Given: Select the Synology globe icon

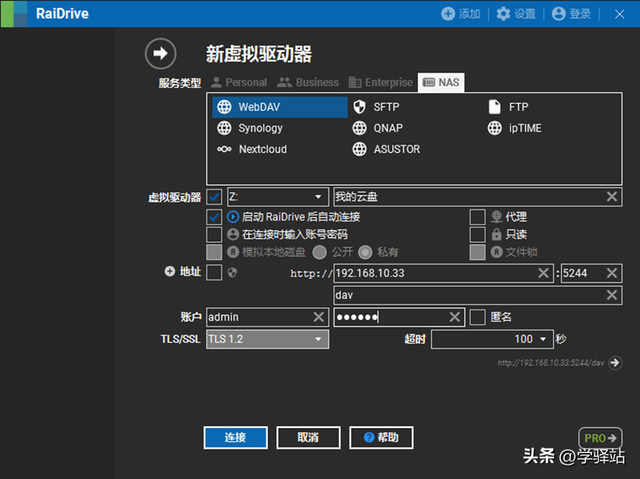Looking at the screenshot, I should pyautogui.click(x=224, y=128).
